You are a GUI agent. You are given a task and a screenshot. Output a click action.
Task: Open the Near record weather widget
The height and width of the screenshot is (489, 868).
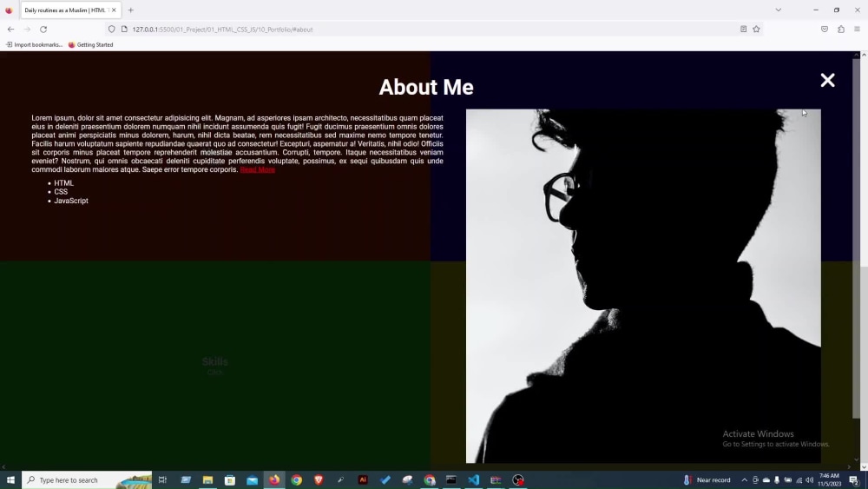click(x=707, y=479)
